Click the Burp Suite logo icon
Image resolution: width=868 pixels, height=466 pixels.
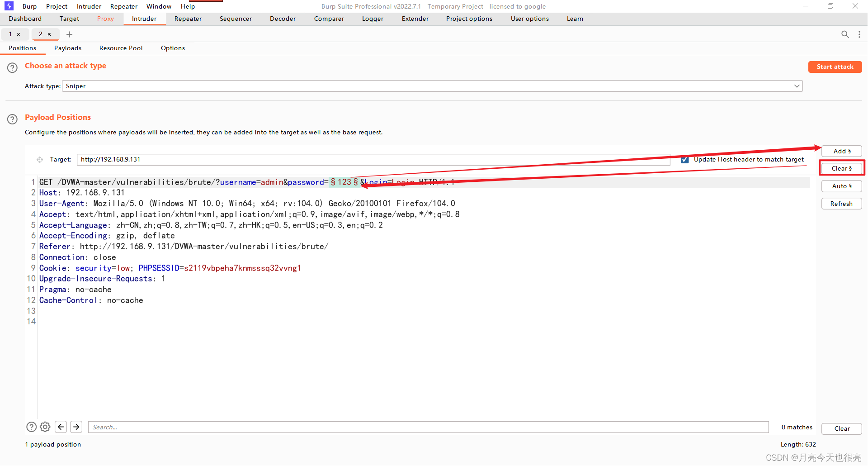coord(9,6)
